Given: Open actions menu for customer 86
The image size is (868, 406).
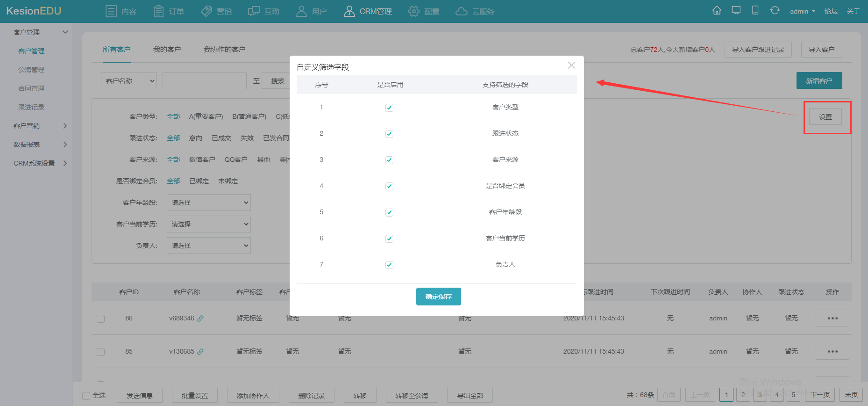Looking at the screenshot, I should pyautogui.click(x=832, y=318).
